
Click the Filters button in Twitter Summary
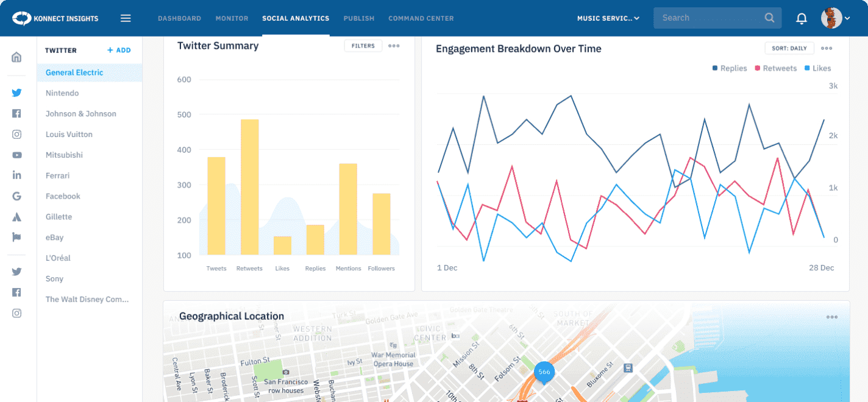point(363,46)
